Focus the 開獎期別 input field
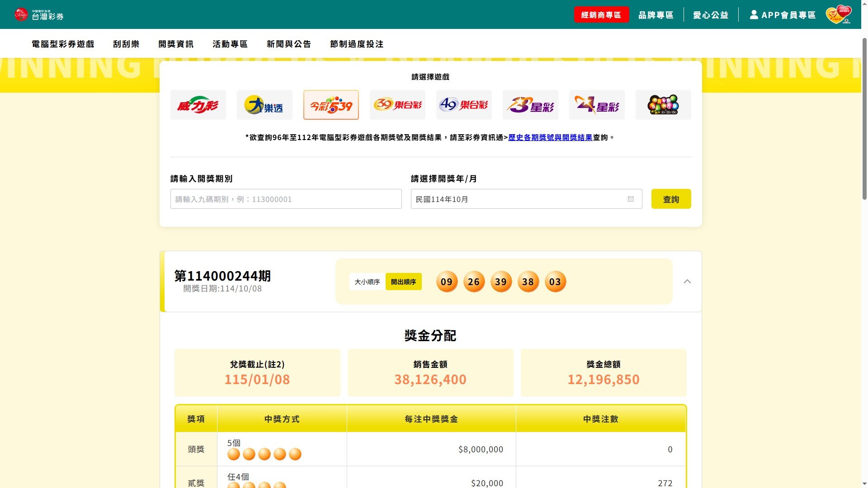Image resolution: width=868 pixels, height=488 pixels. [286, 199]
